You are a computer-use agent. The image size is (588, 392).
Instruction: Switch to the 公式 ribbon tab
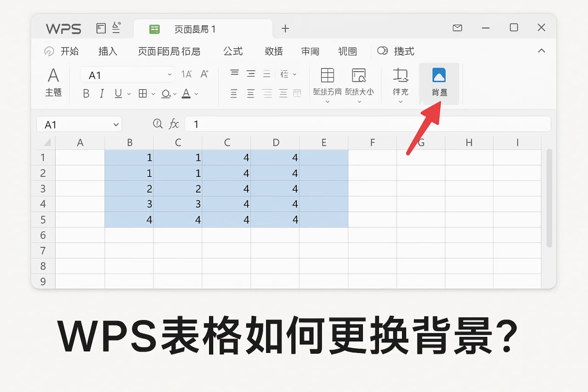(x=232, y=51)
